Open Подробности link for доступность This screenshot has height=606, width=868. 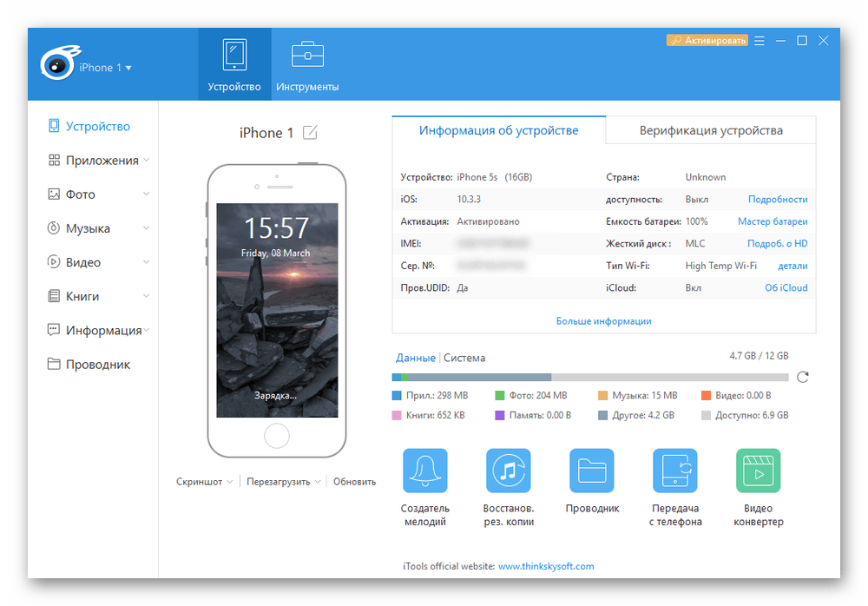778,200
